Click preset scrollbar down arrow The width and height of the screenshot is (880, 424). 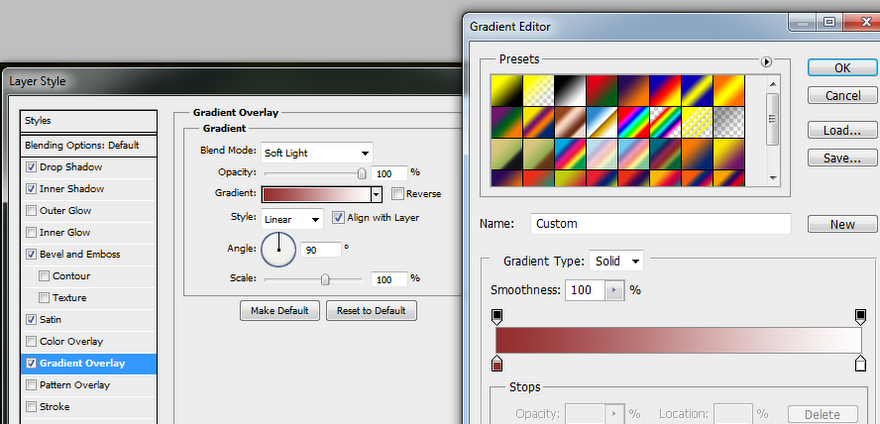coord(773,177)
